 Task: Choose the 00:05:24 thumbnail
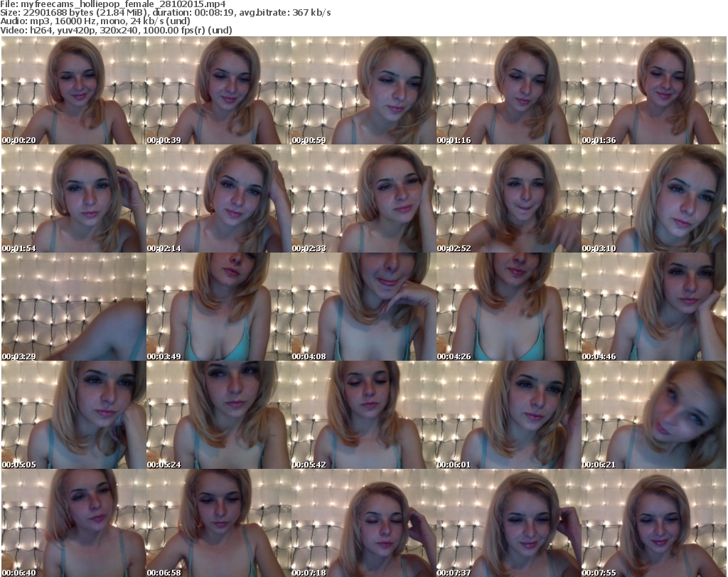219,415
